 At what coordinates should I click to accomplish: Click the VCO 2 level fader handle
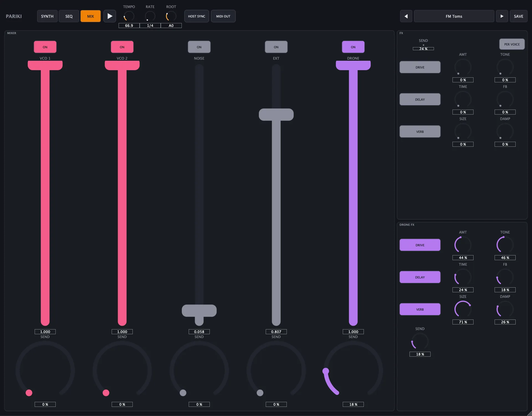(x=122, y=65)
